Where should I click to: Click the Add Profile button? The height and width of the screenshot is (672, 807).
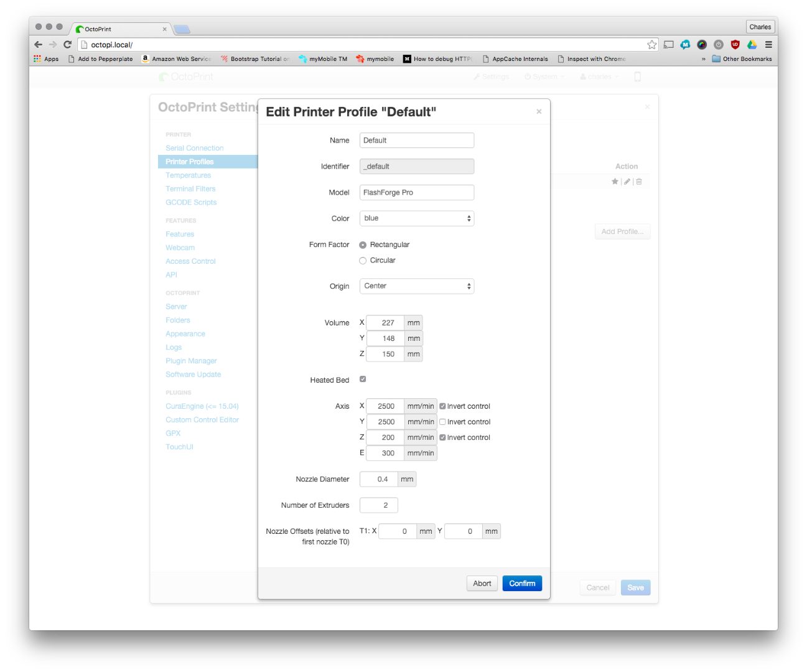(622, 231)
